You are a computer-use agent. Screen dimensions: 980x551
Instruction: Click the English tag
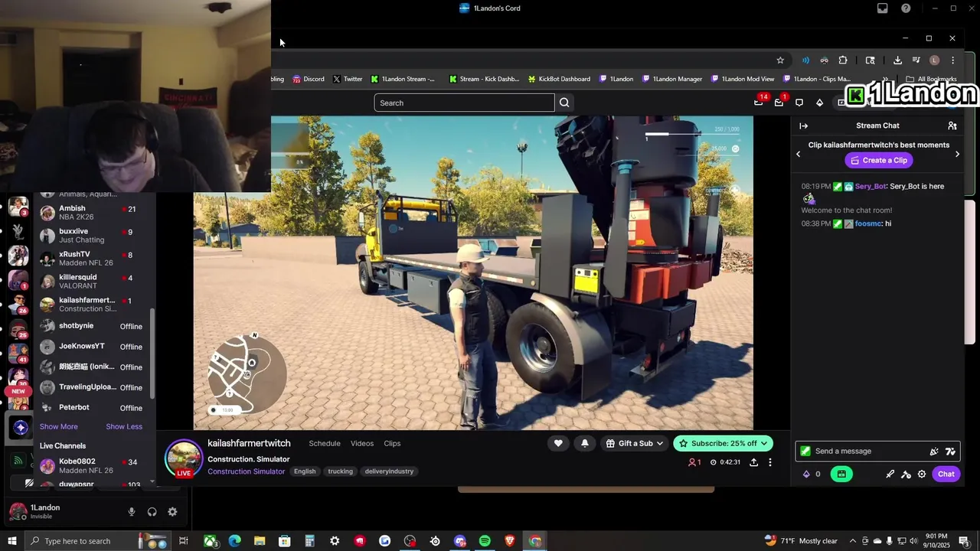click(x=305, y=471)
